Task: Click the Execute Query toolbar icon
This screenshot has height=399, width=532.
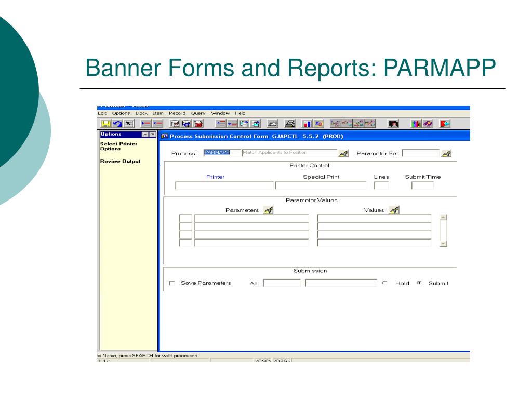Action: [187, 124]
